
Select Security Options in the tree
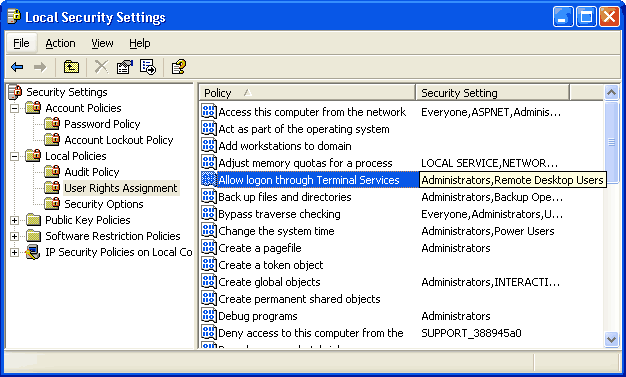pyautogui.click(x=104, y=204)
